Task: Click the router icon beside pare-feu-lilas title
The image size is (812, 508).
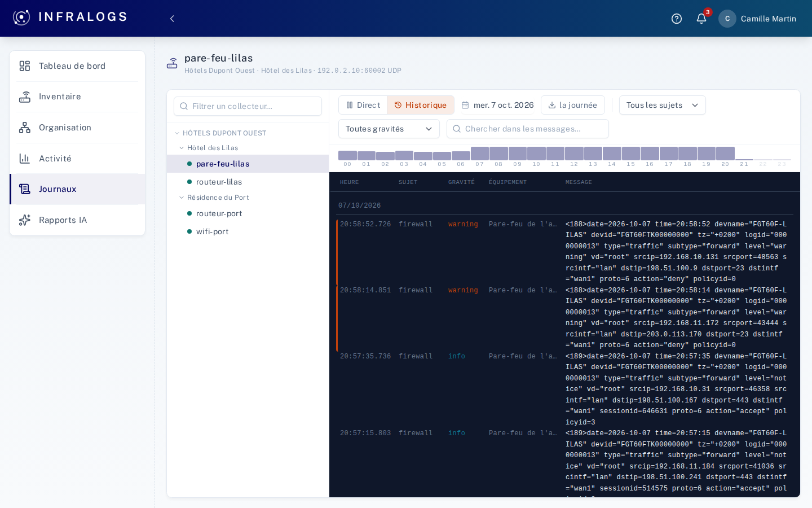Action: point(172,64)
